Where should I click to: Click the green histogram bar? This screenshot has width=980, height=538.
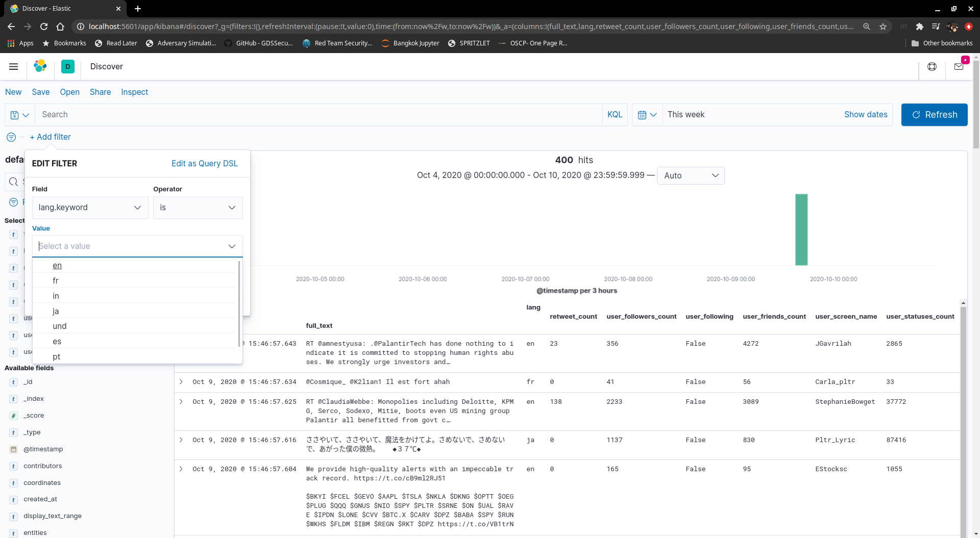coord(801,229)
